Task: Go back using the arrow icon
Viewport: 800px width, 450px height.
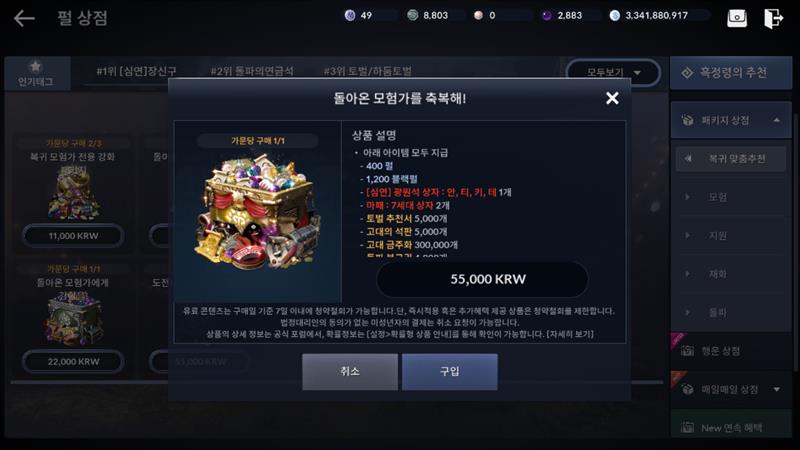Action: [24, 18]
